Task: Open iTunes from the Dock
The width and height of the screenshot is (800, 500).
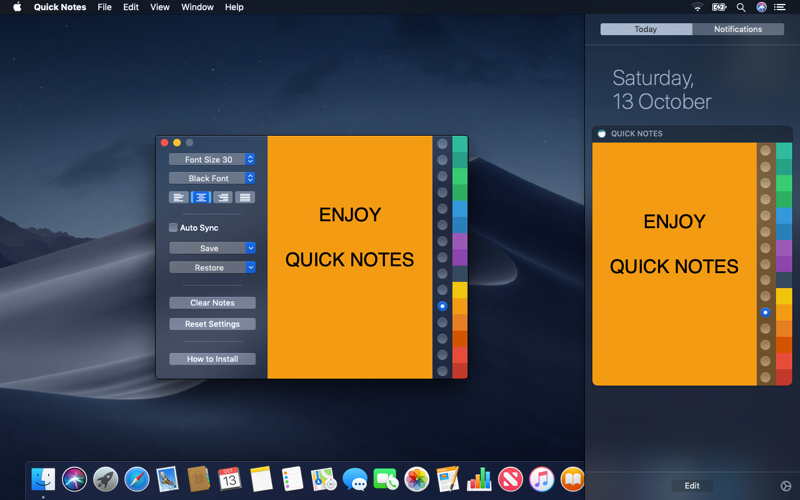Action: pyautogui.click(x=541, y=479)
